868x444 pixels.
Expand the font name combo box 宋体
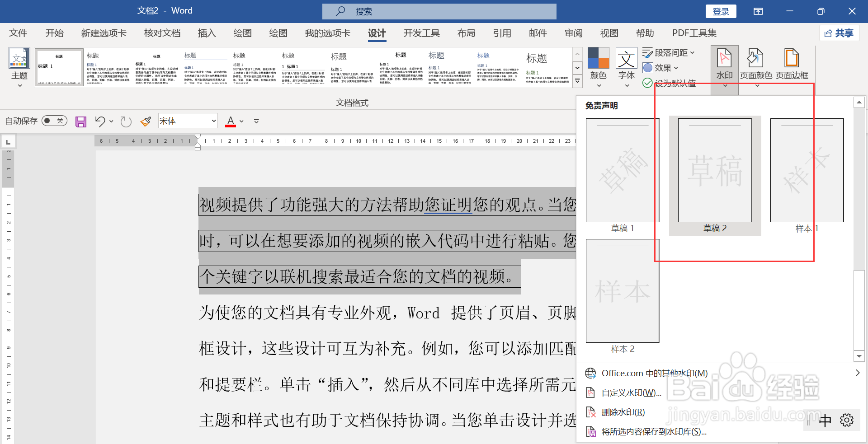214,121
